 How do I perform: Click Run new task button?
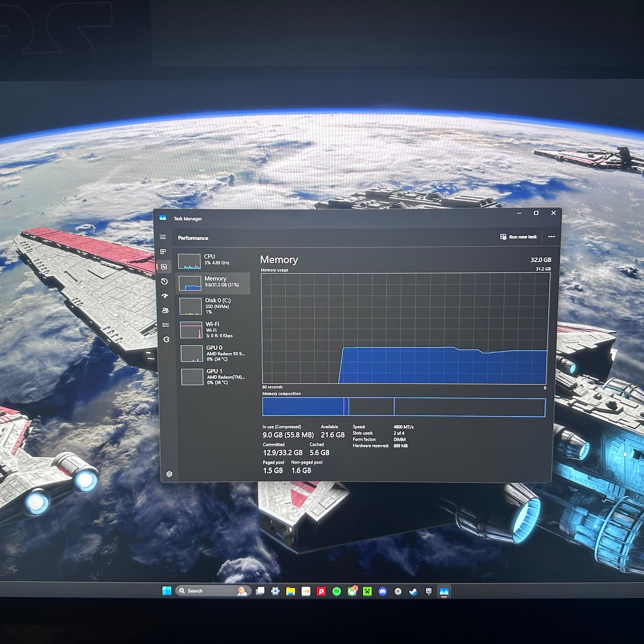tap(518, 237)
